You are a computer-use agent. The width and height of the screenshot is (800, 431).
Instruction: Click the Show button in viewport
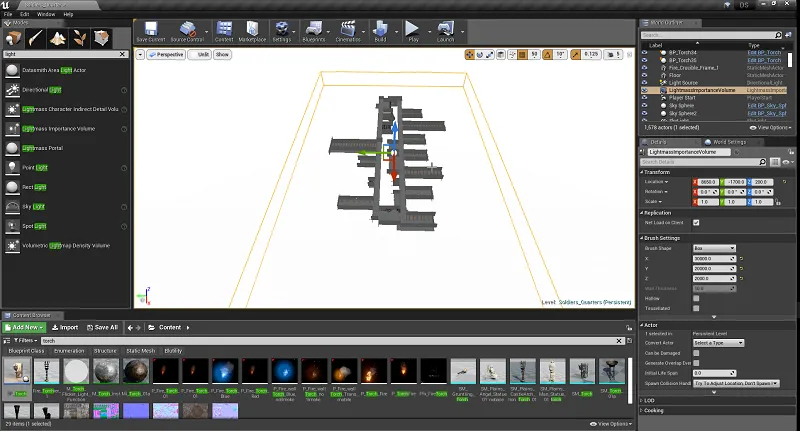pos(222,55)
